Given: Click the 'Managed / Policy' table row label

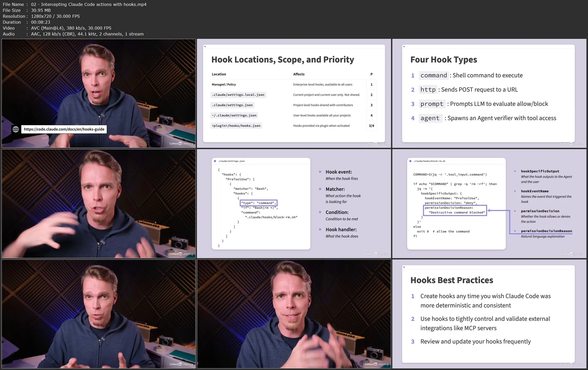Looking at the screenshot, I should click(224, 85).
